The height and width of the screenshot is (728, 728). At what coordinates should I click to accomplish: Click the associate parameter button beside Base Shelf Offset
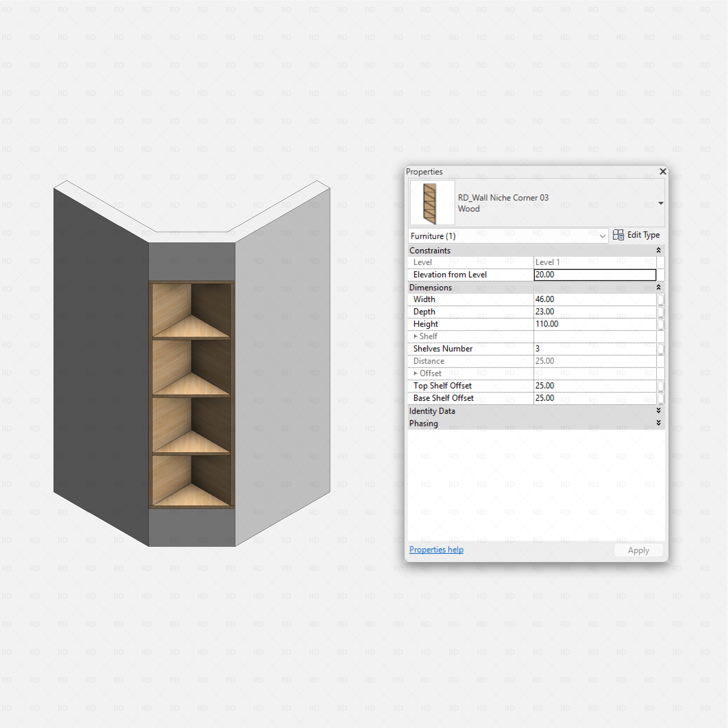pyautogui.click(x=661, y=398)
